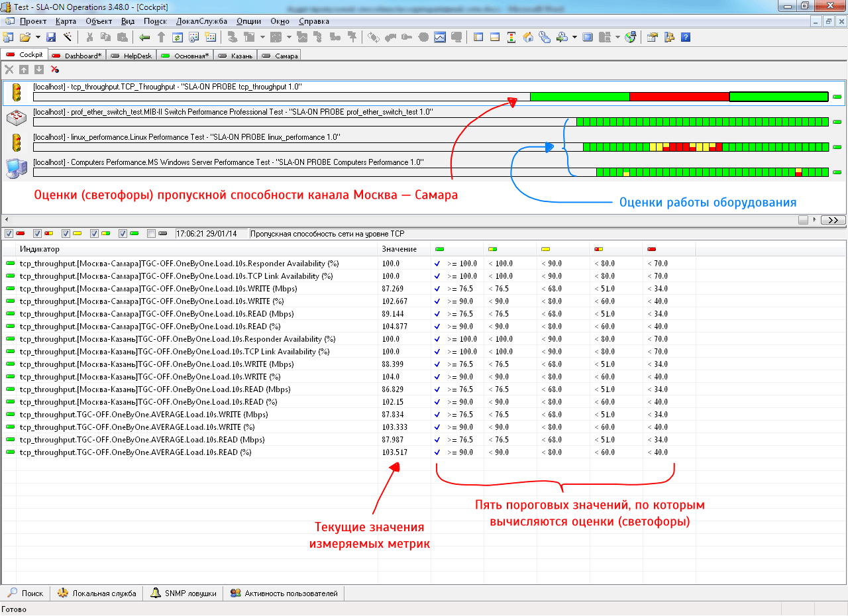The image size is (848, 616).
Task: Click the refresh icon with green arrows
Action: (177, 37)
